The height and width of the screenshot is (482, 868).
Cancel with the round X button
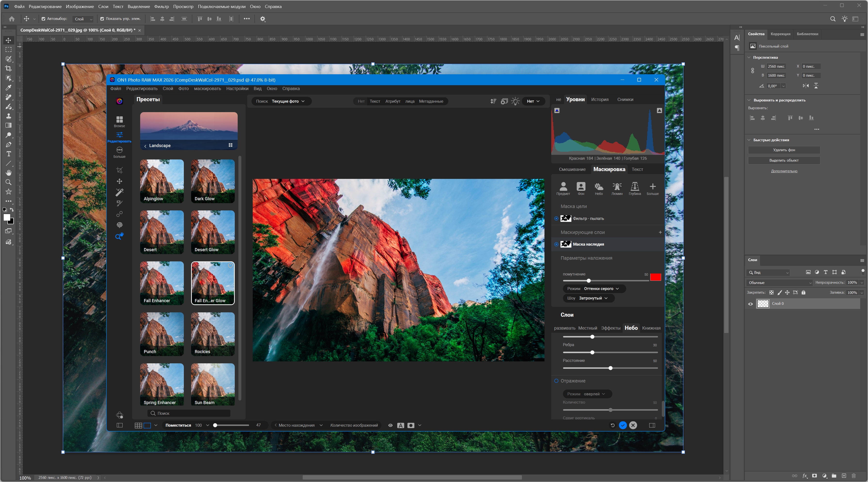pos(633,425)
